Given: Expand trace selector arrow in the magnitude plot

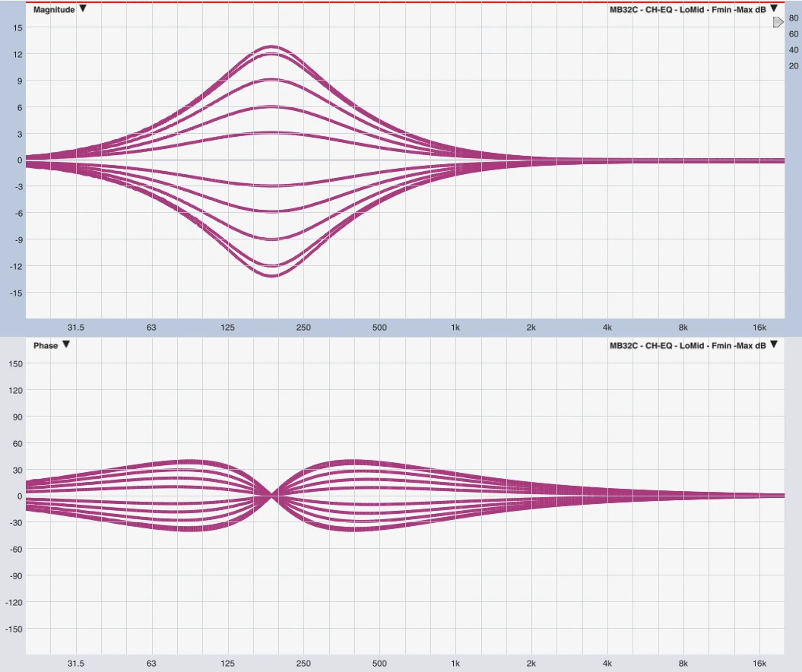Looking at the screenshot, I should point(774,9).
